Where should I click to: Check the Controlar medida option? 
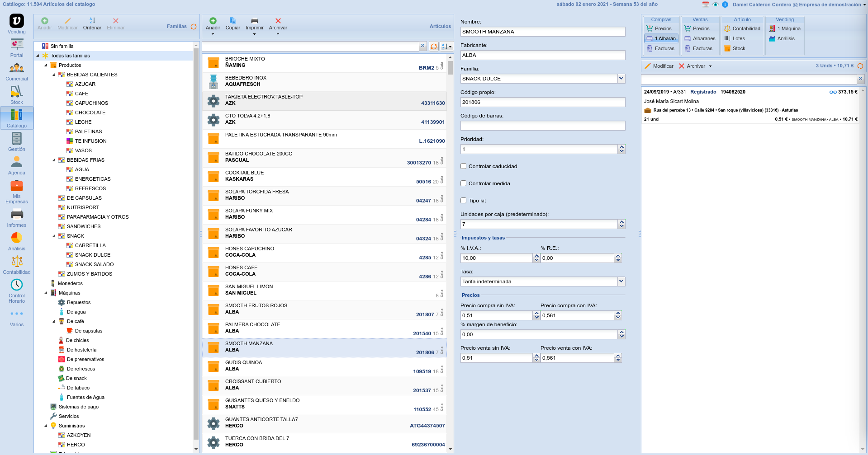click(x=464, y=183)
